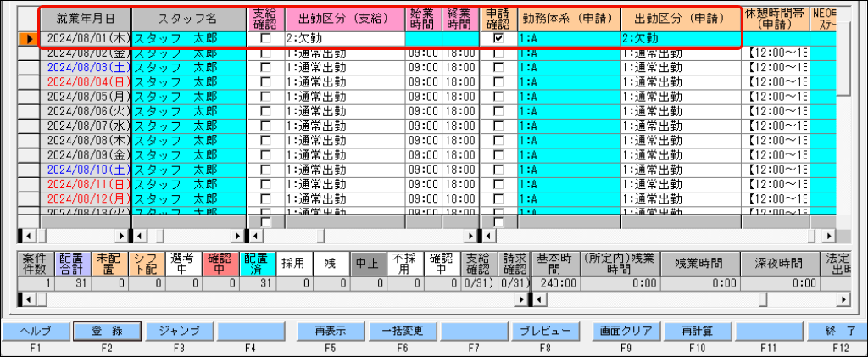Viewport: 868px width, 357px height.
Task: Click the 勤務体系(申請) column header
Action: pyautogui.click(x=569, y=19)
